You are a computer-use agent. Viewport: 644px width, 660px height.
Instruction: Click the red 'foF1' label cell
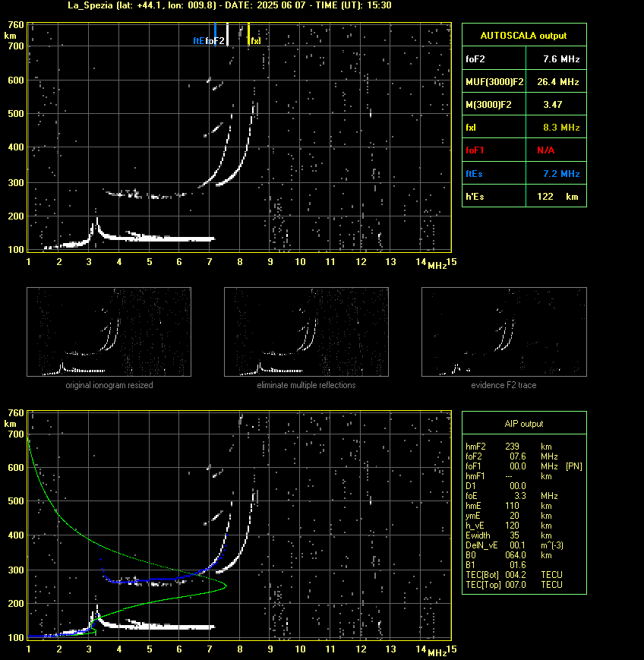click(x=494, y=150)
